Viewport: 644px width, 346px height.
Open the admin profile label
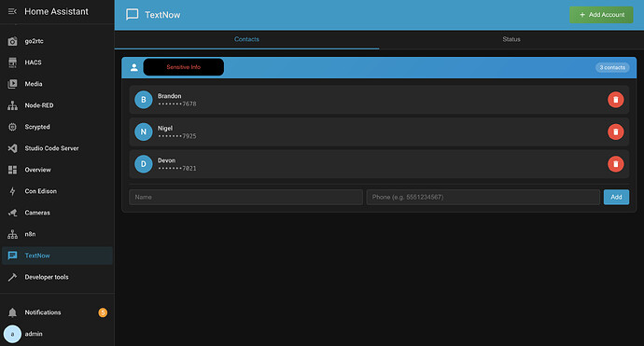(34, 334)
